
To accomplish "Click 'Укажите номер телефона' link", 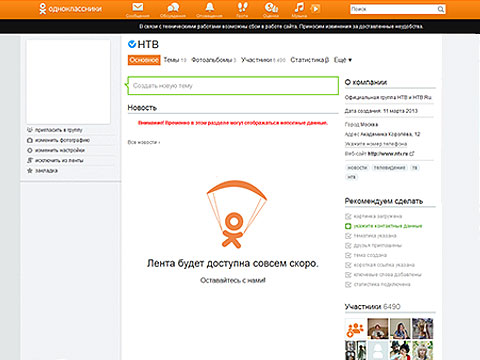I will (376, 144).
